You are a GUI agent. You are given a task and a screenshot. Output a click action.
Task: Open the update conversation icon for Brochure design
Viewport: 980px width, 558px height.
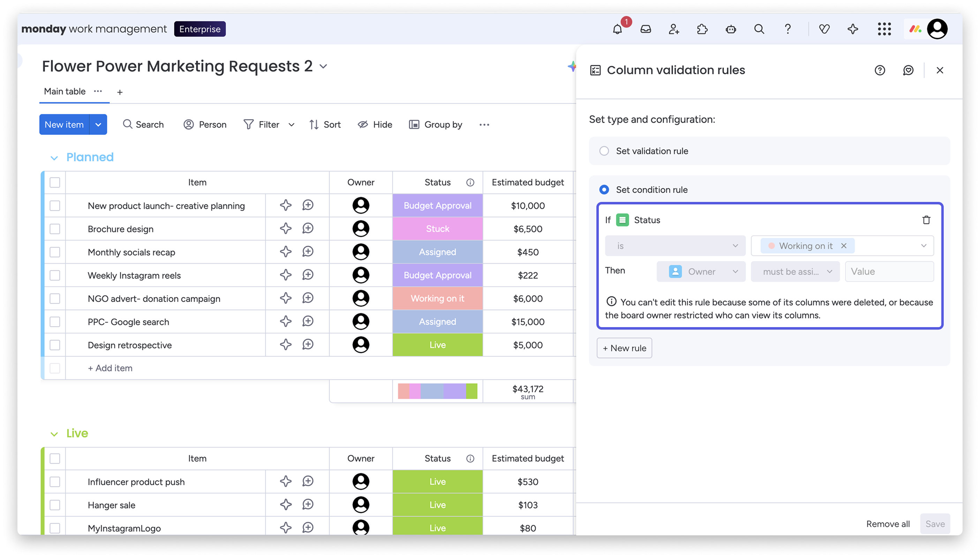coord(308,229)
